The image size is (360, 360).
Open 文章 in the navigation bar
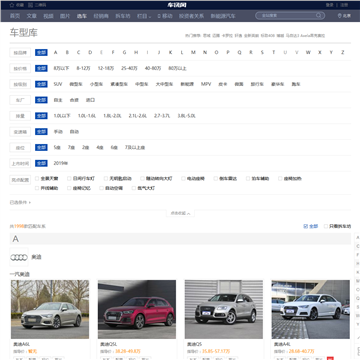[x=32, y=16]
